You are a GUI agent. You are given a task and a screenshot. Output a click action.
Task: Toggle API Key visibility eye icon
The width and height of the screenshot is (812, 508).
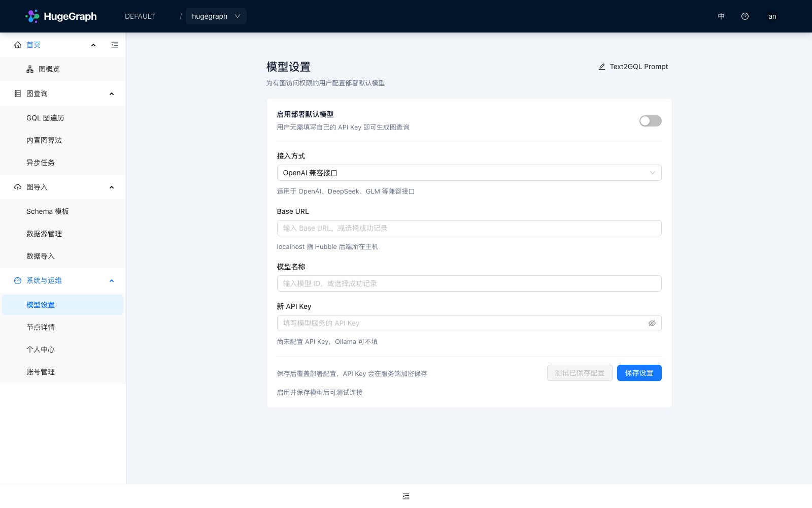coord(652,323)
